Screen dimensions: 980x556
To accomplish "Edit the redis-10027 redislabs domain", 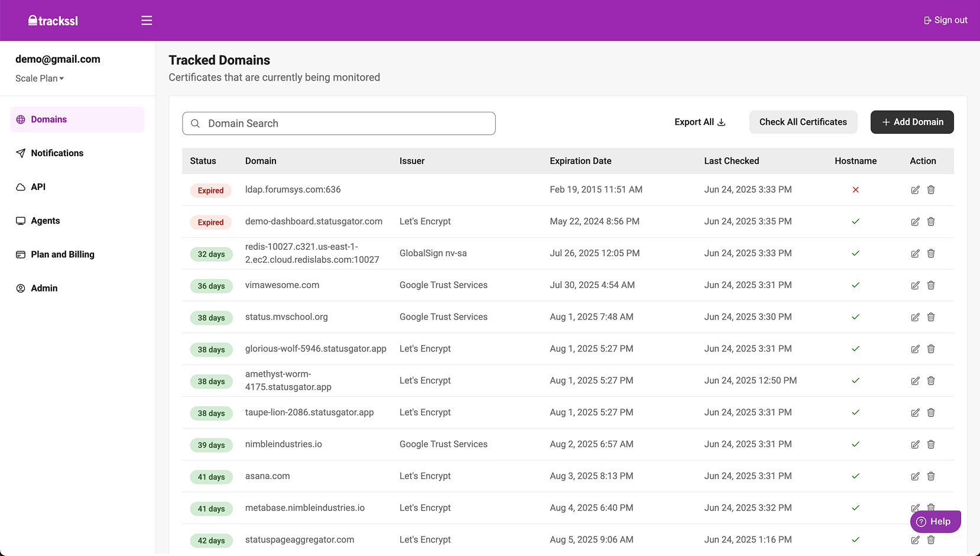I will point(915,254).
